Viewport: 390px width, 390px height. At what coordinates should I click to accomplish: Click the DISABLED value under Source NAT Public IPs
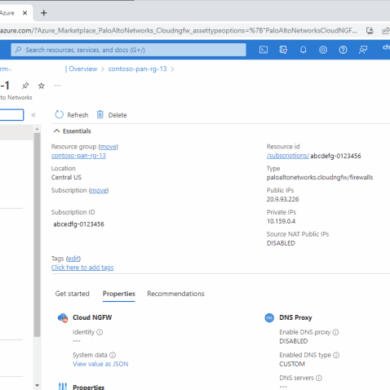tap(281, 243)
